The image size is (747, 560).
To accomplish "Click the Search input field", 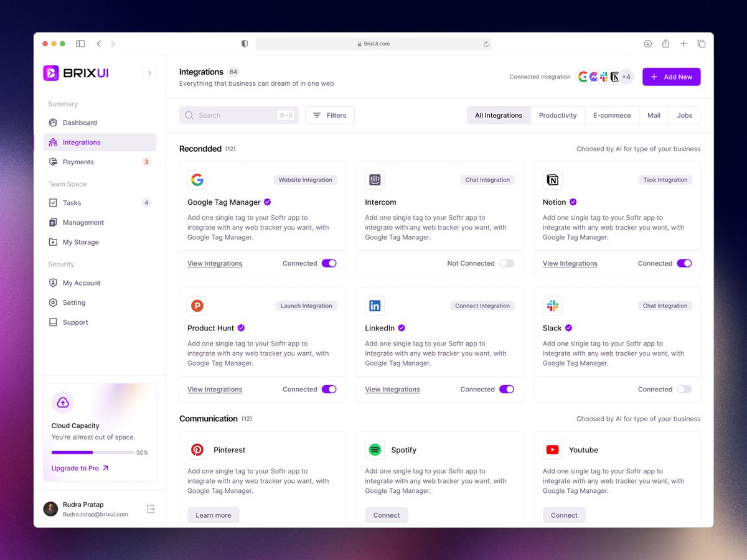I will [x=239, y=115].
